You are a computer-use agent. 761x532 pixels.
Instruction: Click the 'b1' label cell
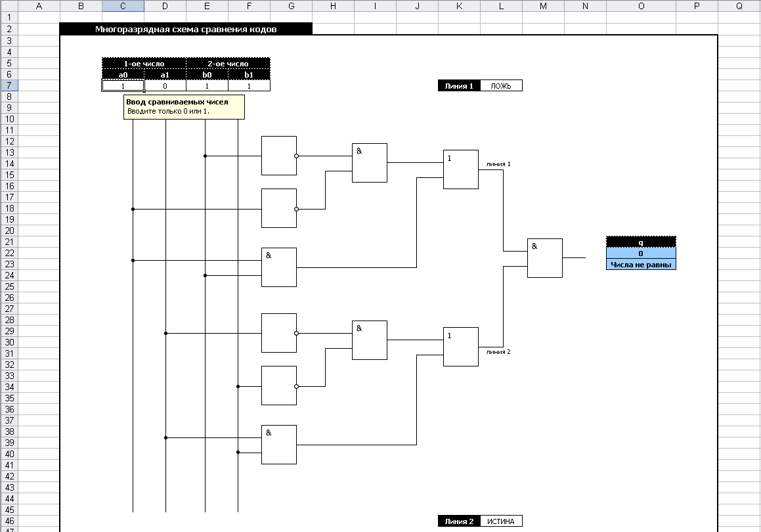click(x=249, y=75)
